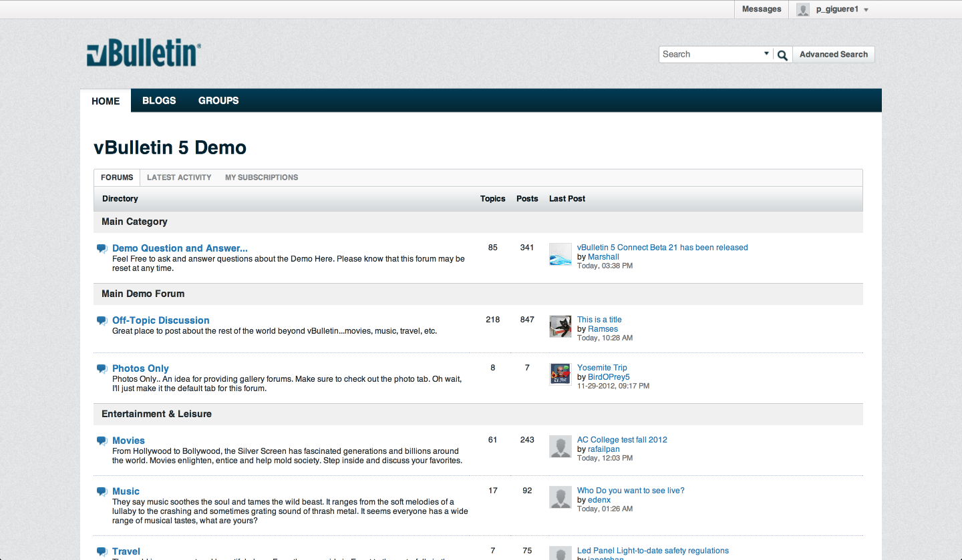Open rafailpan's default avatar
Viewport: 962px width, 560px height.
(x=560, y=447)
